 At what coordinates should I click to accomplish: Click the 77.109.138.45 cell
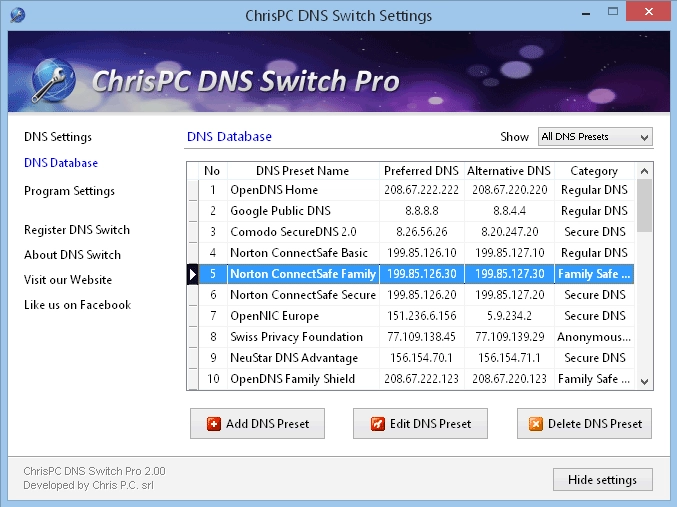[x=421, y=337]
